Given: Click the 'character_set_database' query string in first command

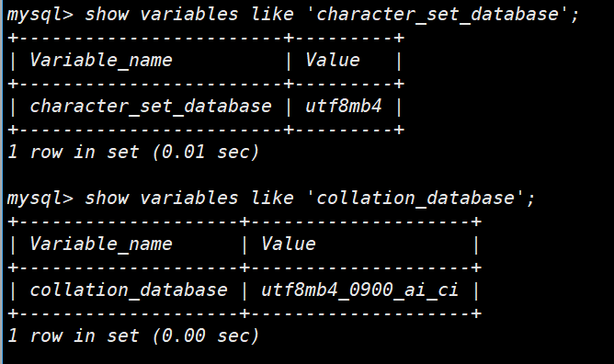Looking at the screenshot, I should point(438,15).
